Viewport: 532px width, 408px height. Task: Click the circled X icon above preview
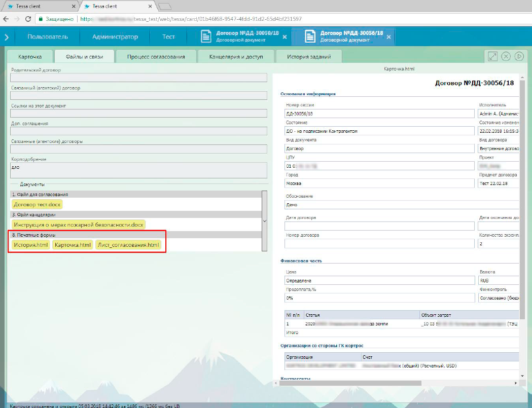tap(506, 56)
